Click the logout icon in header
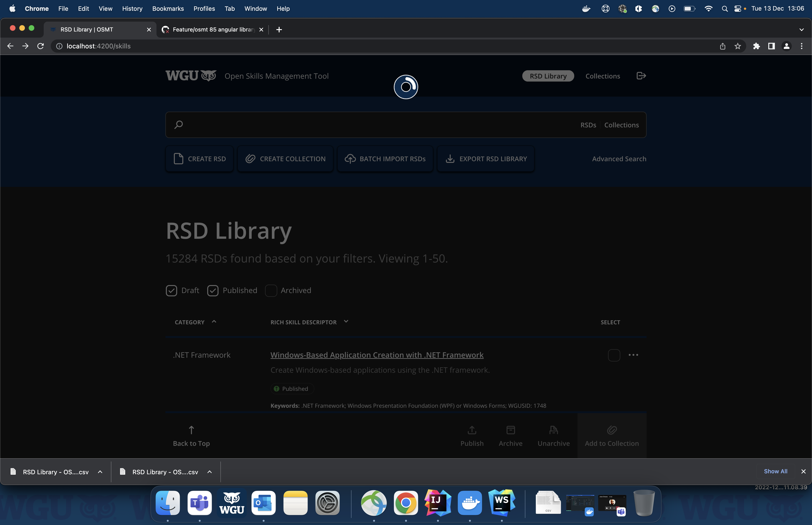This screenshot has width=812, height=525. click(x=641, y=76)
